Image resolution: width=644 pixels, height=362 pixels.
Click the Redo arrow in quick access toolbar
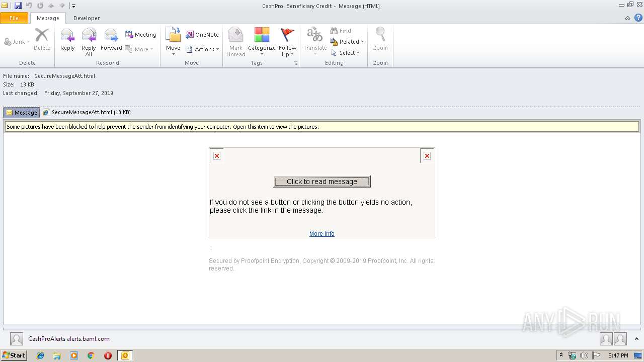tap(40, 6)
